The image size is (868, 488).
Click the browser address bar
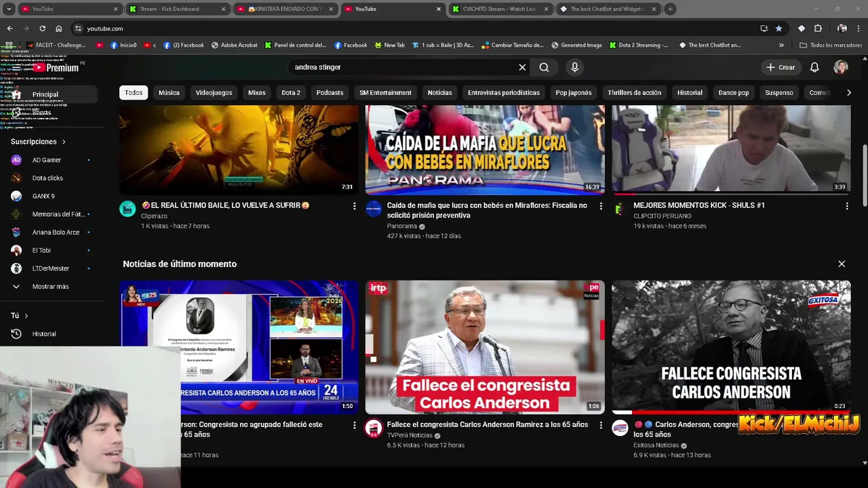pos(414,28)
